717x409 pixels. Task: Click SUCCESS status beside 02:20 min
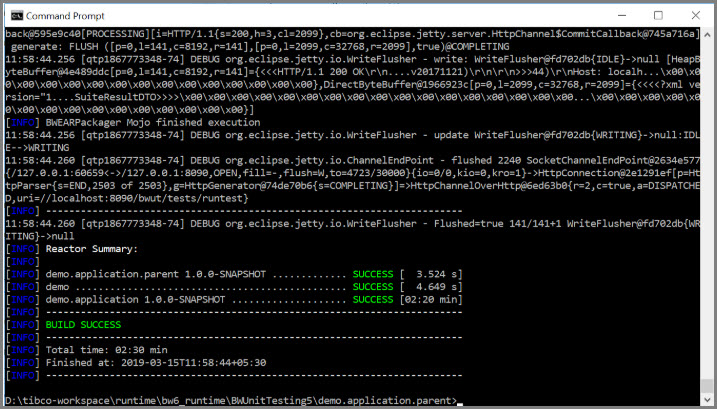(x=373, y=300)
